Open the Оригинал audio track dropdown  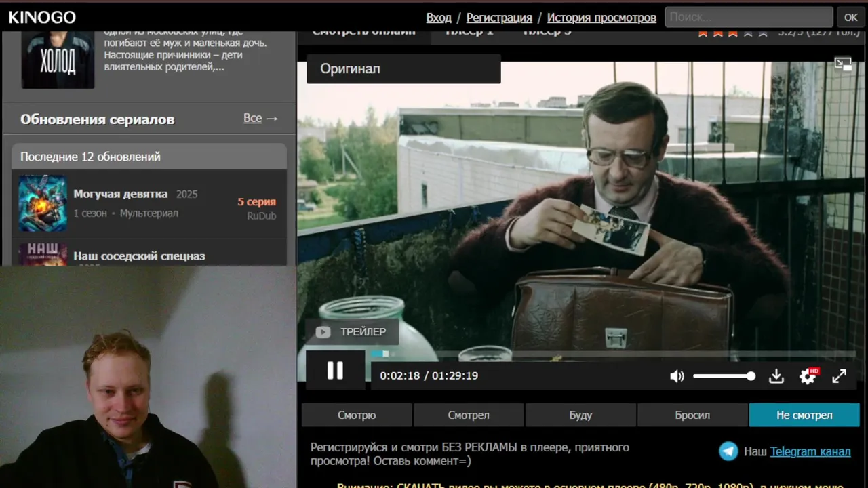[403, 69]
